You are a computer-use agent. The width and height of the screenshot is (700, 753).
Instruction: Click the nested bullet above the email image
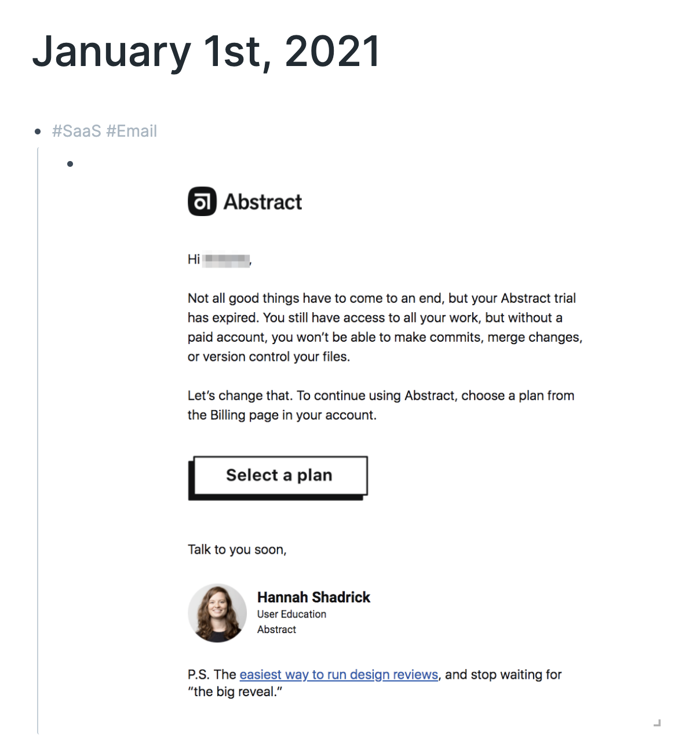pyautogui.click(x=70, y=164)
